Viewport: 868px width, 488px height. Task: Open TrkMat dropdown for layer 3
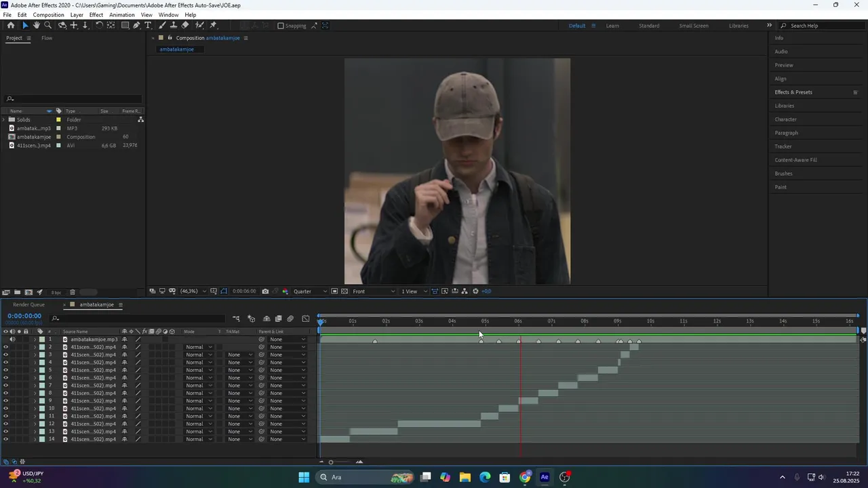click(x=240, y=354)
